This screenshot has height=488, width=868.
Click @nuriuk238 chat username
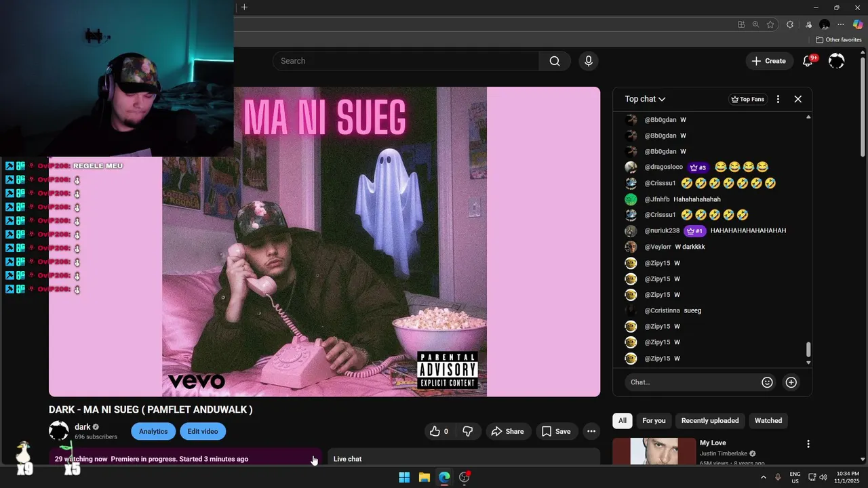click(662, 230)
